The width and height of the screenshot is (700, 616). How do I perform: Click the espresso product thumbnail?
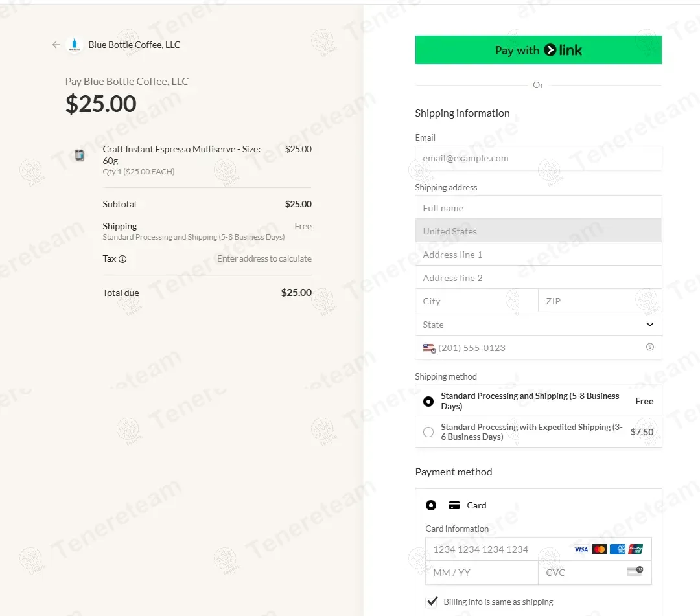[79, 155]
